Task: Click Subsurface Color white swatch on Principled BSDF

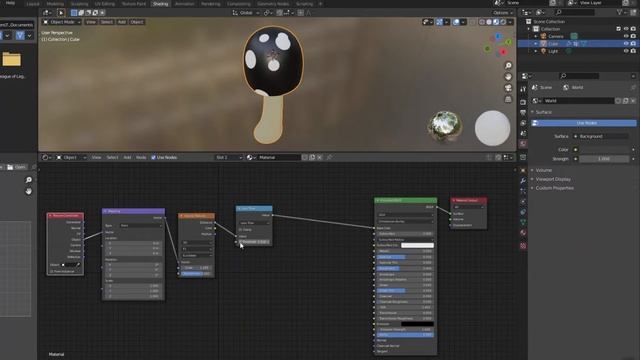Action: [x=417, y=245]
